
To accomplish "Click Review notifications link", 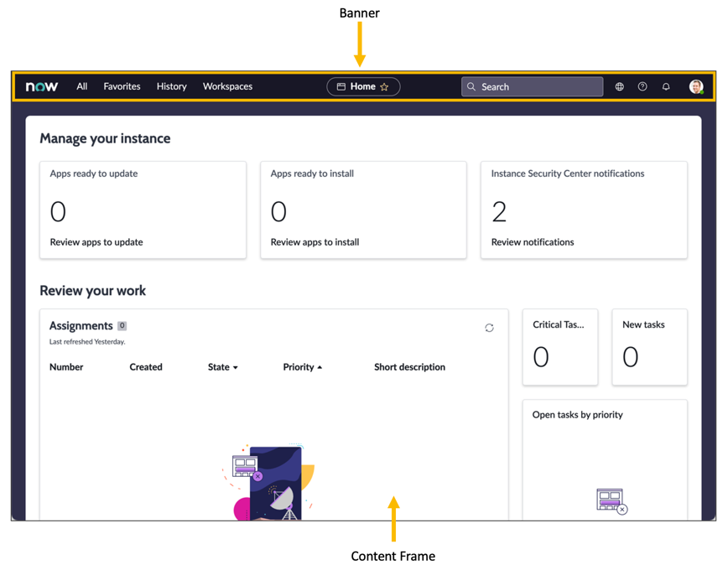I will point(533,242).
